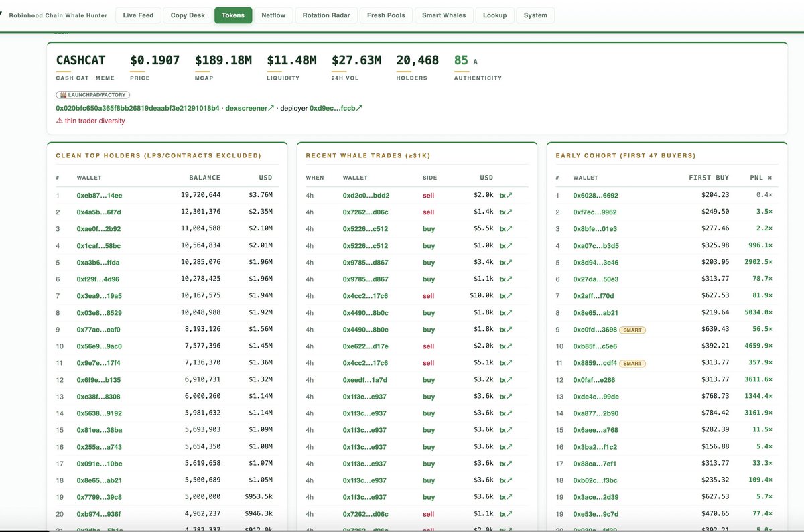Click SMART badge beside 0x8859...cdf4
The width and height of the screenshot is (804, 532).
633,364
